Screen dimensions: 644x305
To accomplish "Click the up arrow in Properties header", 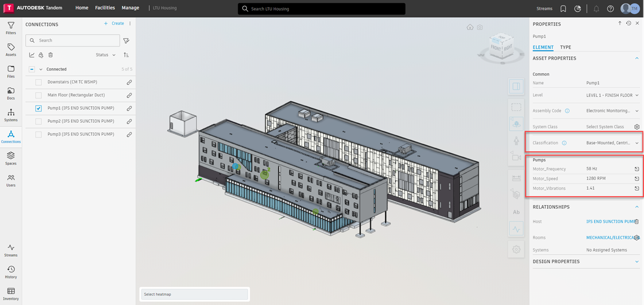I will (620, 24).
